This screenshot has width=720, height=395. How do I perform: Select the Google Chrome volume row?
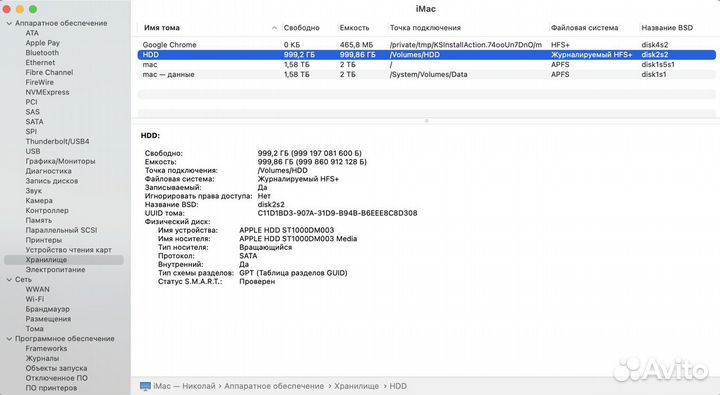point(427,45)
